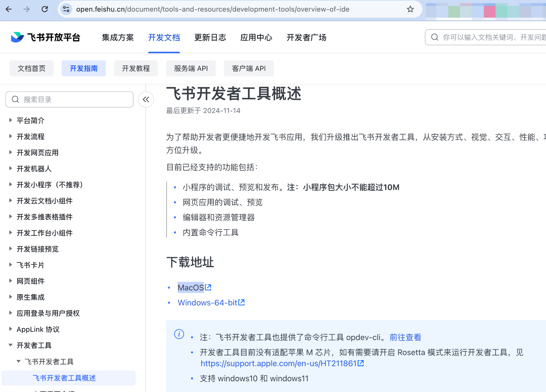Viewport: 546px width, 392px height.
Task: Click the 飞书开发者工具概述 page title
Action: point(234,94)
